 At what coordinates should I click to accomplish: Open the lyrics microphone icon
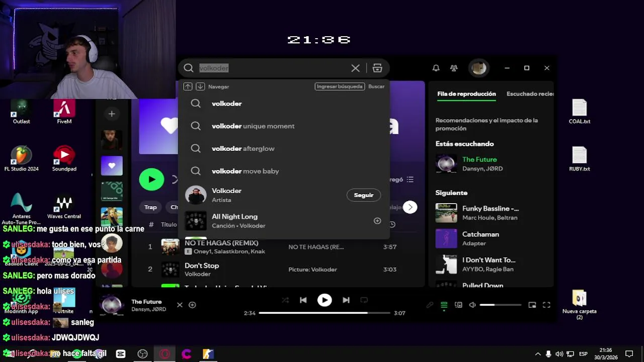[430, 305]
